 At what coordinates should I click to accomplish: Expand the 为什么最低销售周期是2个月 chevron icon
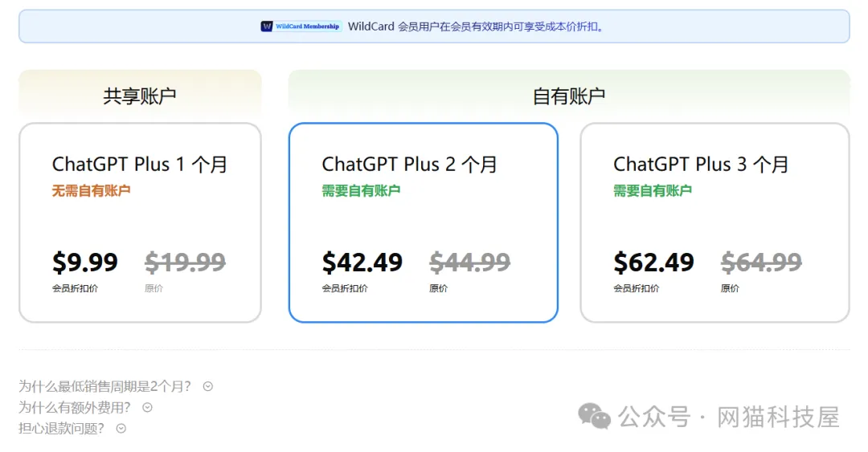click(x=208, y=386)
